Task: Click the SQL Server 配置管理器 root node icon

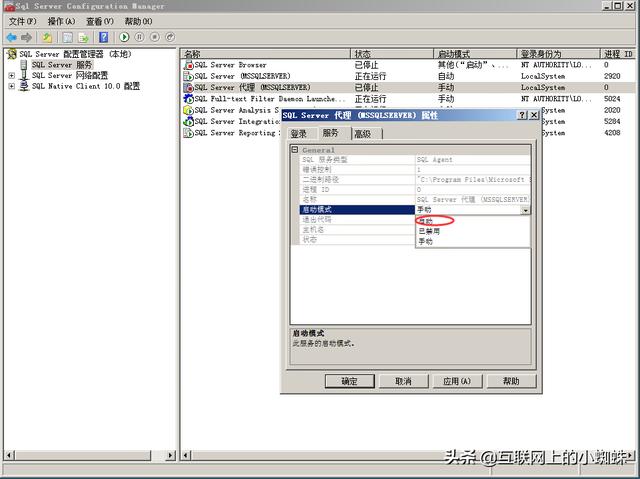Action: click(x=12, y=54)
